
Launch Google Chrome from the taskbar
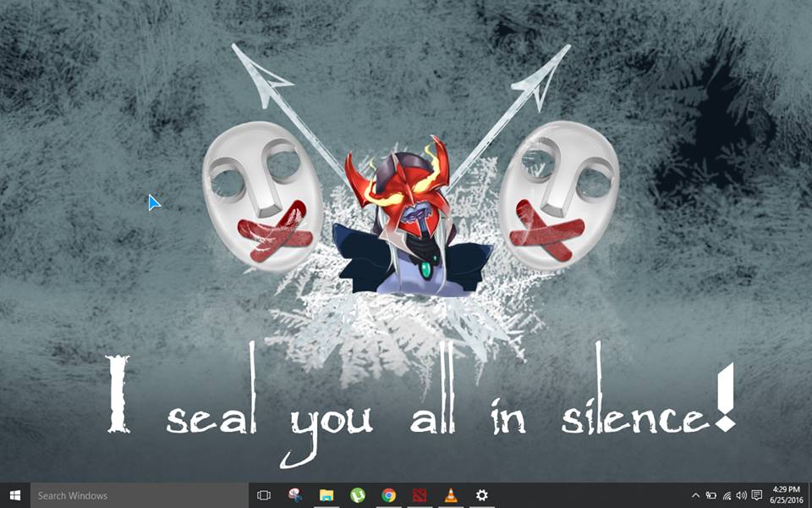point(388,495)
